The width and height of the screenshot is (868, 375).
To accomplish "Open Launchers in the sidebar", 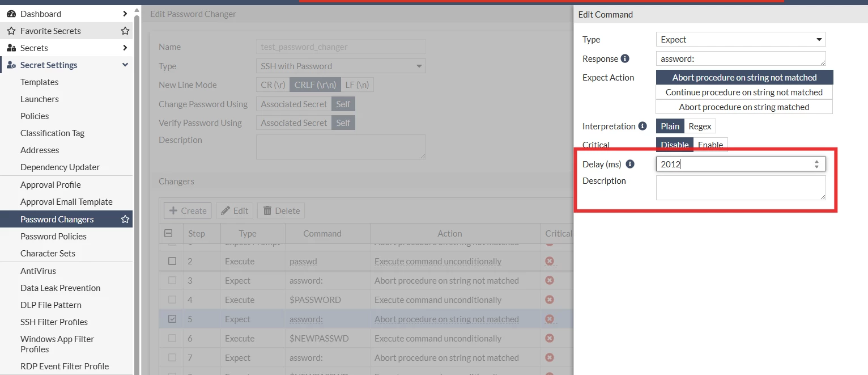I will pyautogui.click(x=39, y=99).
